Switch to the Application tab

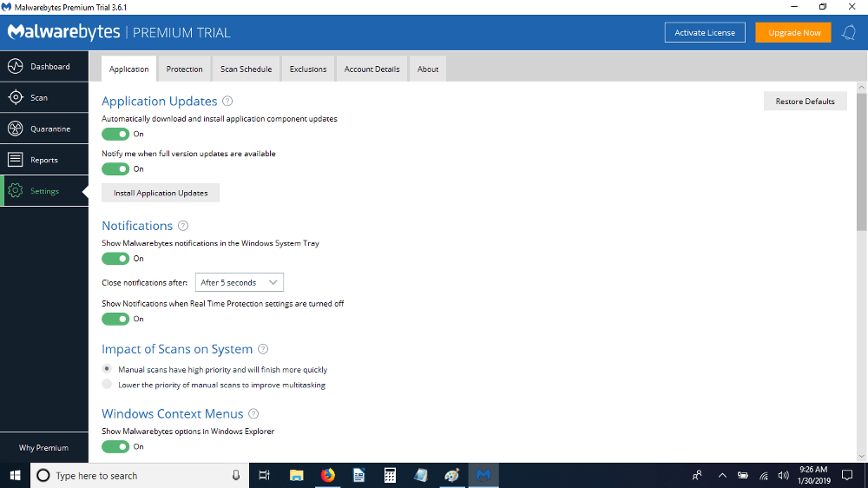tap(129, 69)
